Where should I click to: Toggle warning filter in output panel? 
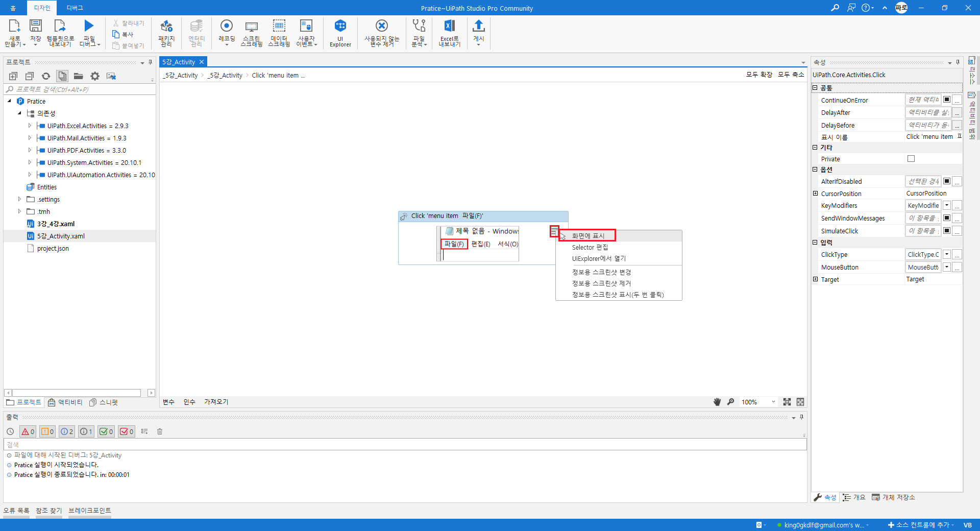[x=47, y=431]
